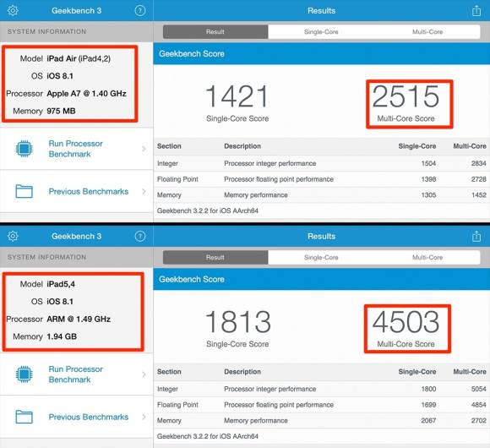Select Result tab in bottom results

click(x=215, y=257)
